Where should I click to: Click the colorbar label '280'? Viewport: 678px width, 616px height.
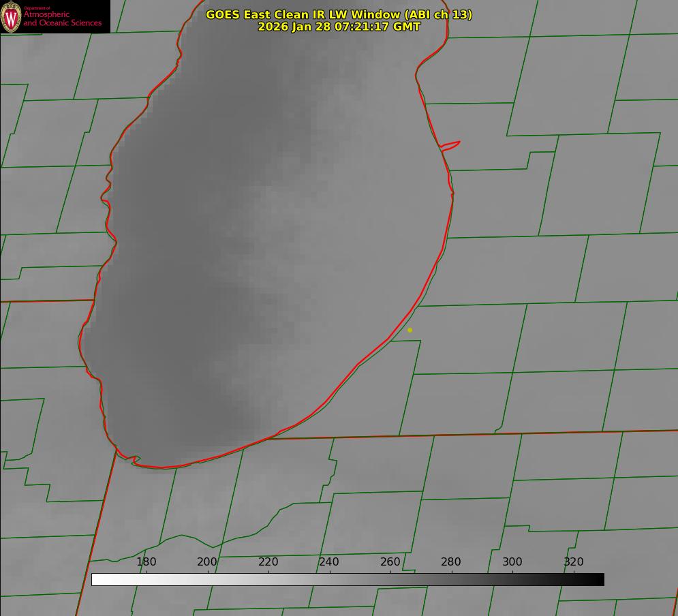pos(451,562)
